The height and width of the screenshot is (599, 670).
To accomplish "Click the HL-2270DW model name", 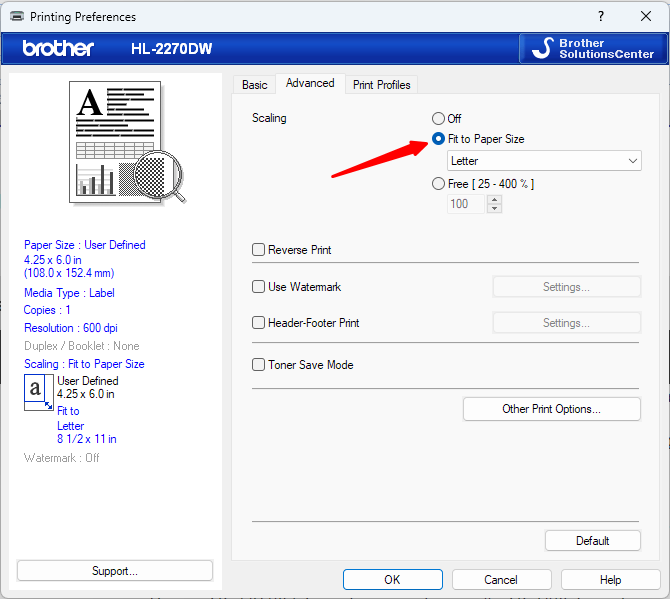I will tap(171, 49).
